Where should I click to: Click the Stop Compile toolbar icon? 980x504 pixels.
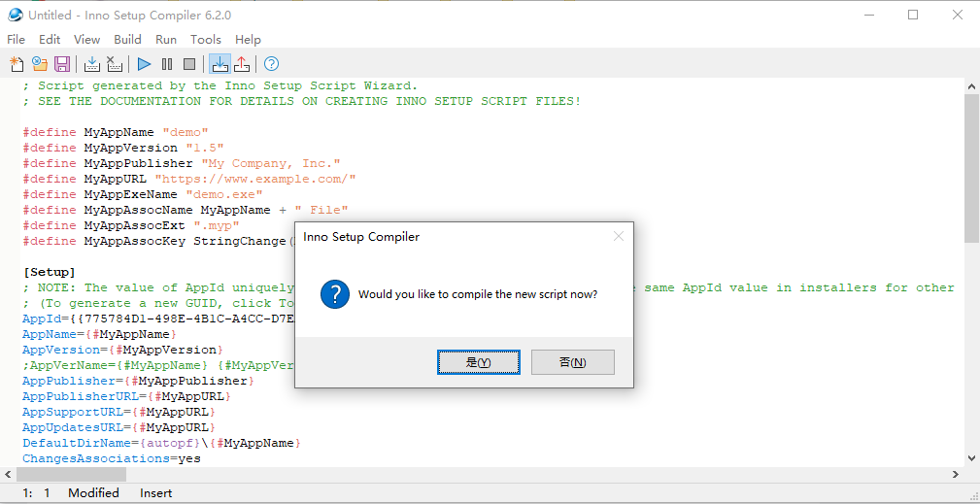point(114,64)
